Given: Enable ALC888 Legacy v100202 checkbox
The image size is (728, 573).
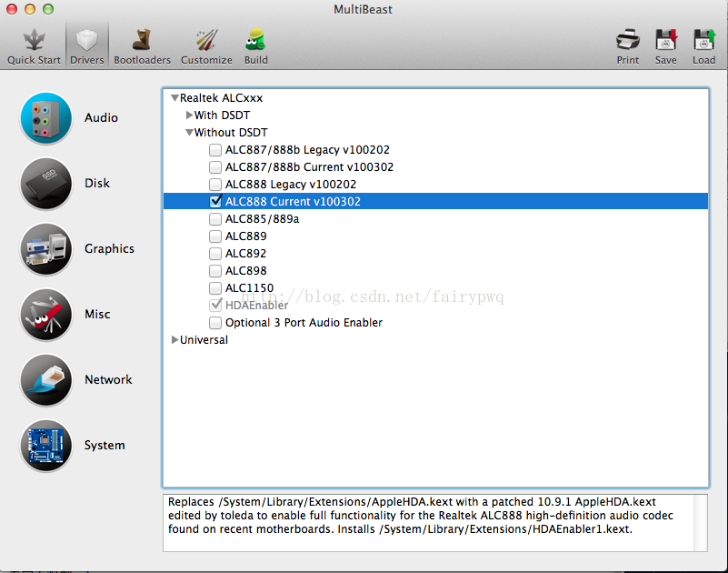Looking at the screenshot, I should click(x=215, y=185).
